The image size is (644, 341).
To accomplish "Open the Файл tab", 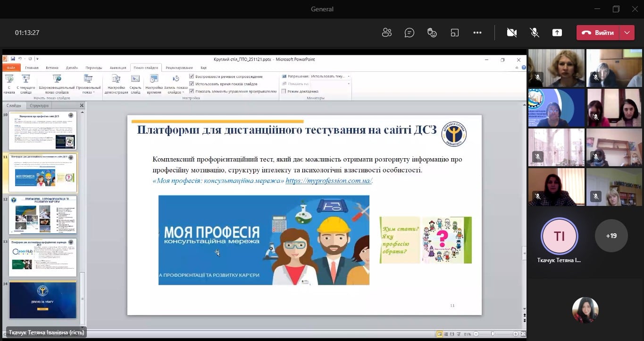I will pyautogui.click(x=11, y=68).
